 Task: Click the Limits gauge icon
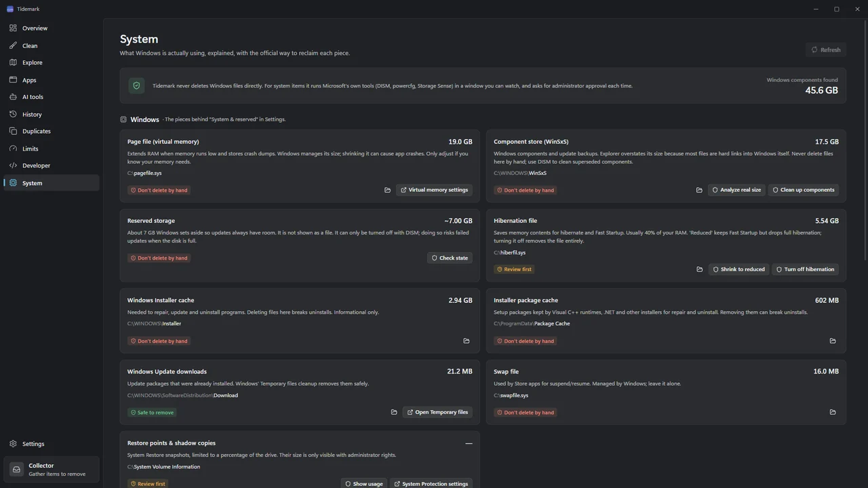[13, 148]
